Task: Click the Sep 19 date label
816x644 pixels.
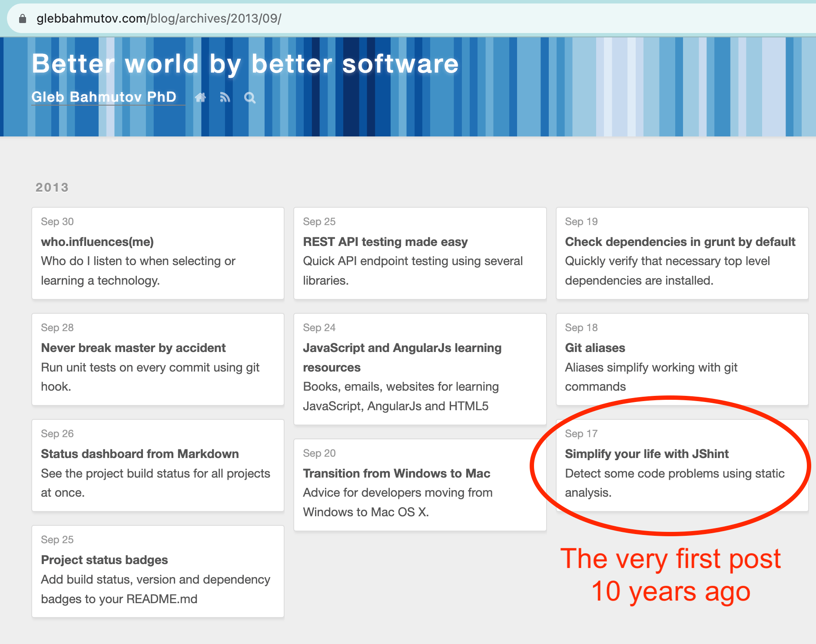Action: tap(581, 222)
